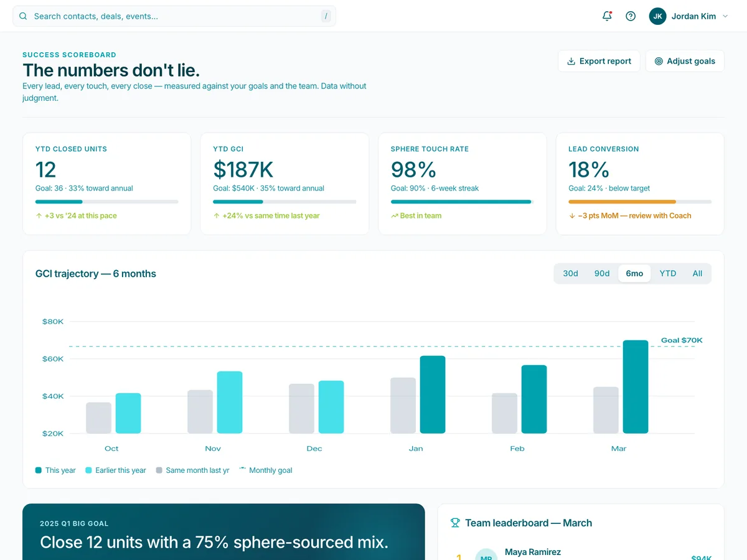Click the slash shortcut badge in search
This screenshot has width=747, height=560.
tap(326, 16)
